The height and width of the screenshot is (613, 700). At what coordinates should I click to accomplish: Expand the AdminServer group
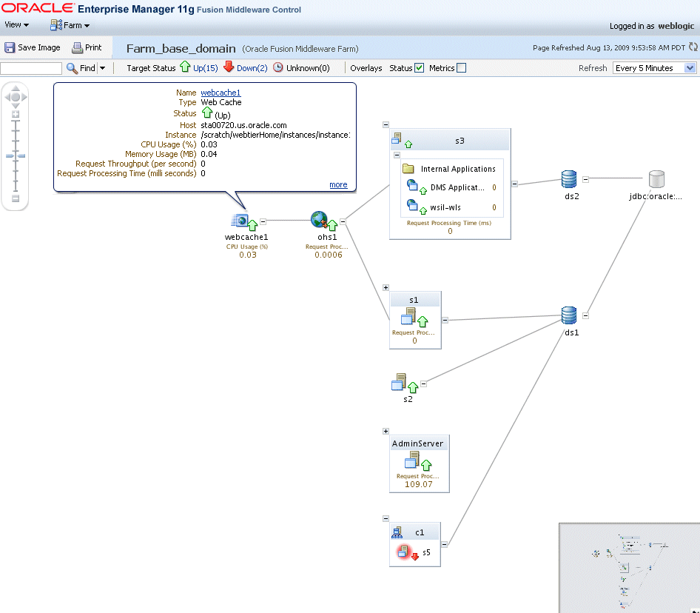(x=386, y=431)
